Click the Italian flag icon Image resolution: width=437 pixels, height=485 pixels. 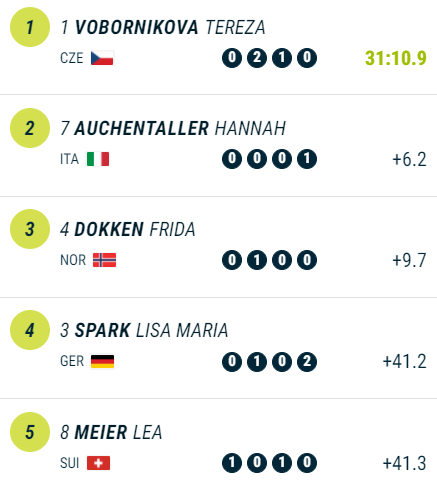point(98,159)
